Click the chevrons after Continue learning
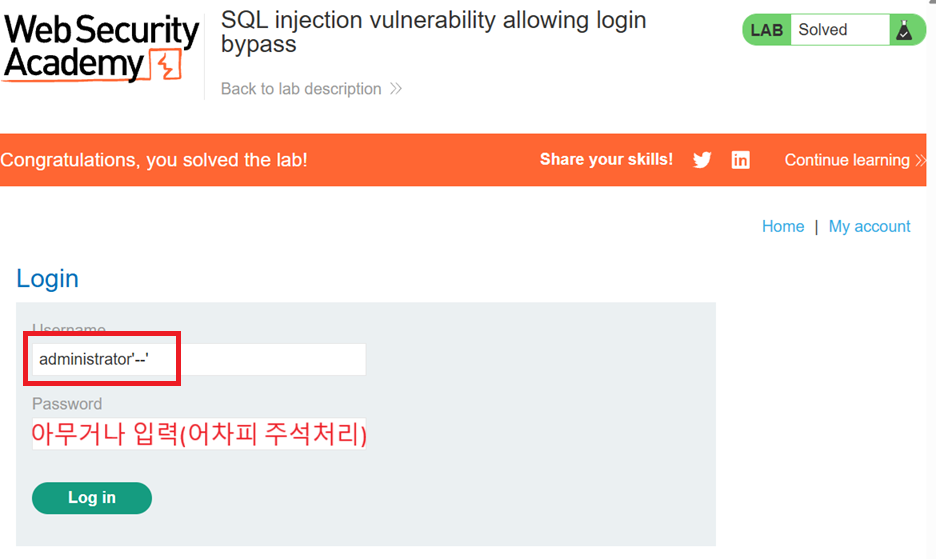This screenshot has height=559, width=936. coord(920,160)
